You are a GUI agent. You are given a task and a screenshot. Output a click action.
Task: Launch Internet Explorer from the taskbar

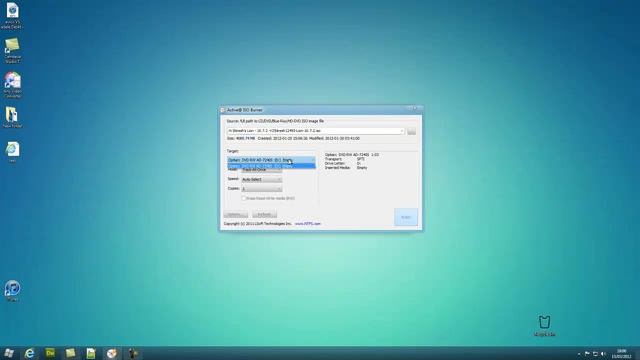click(x=29, y=353)
